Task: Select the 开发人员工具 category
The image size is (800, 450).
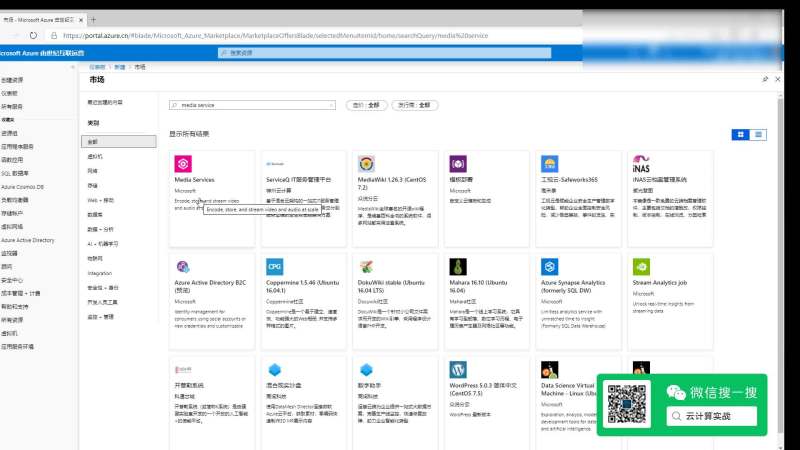Action: pos(103,302)
